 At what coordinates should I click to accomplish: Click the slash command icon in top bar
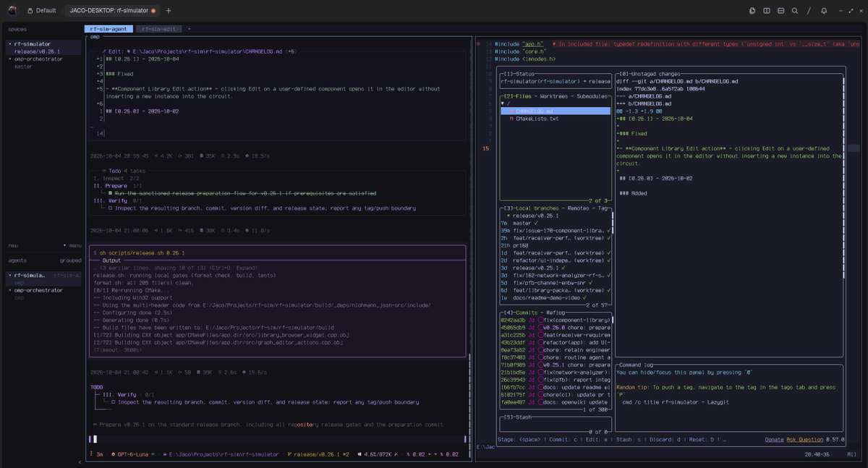pos(809,11)
